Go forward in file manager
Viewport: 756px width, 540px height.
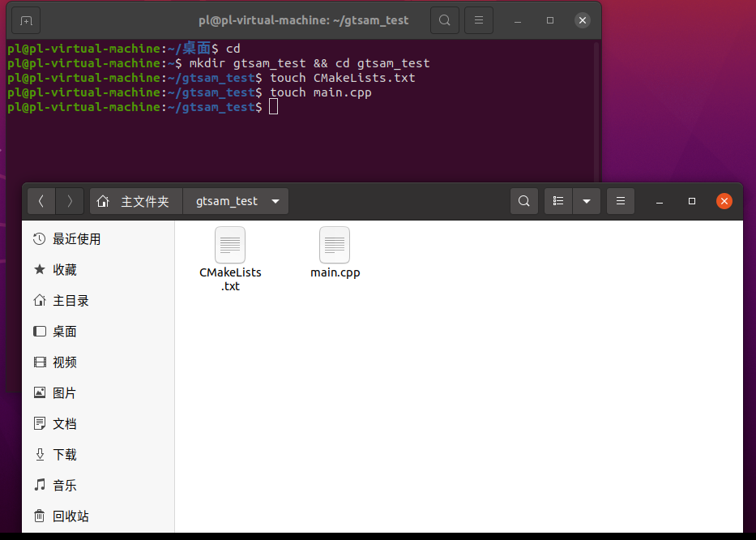click(70, 201)
